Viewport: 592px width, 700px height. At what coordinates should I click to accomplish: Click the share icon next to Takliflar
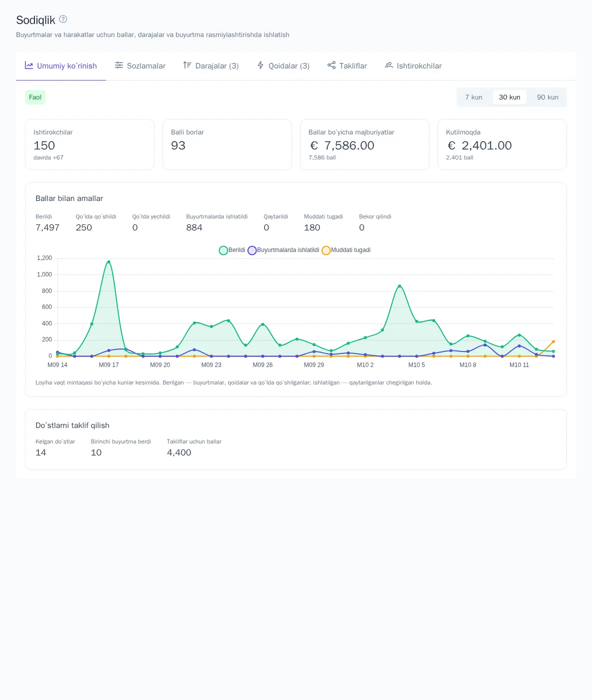pos(331,65)
